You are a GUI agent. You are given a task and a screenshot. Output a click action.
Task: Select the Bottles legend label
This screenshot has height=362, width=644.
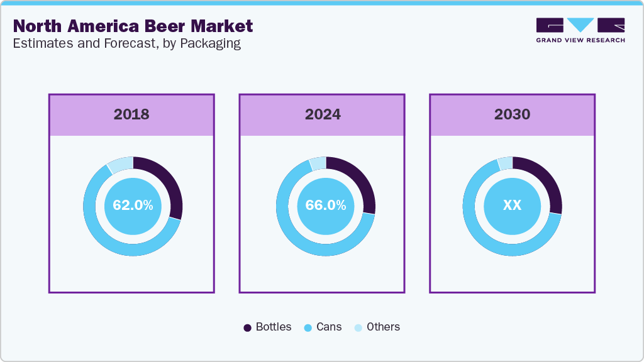click(x=274, y=327)
